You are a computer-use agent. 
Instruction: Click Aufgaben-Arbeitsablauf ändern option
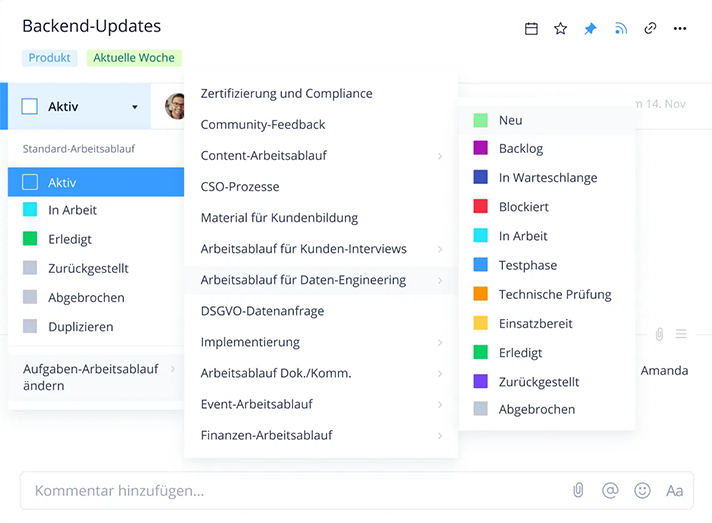click(91, 377)
